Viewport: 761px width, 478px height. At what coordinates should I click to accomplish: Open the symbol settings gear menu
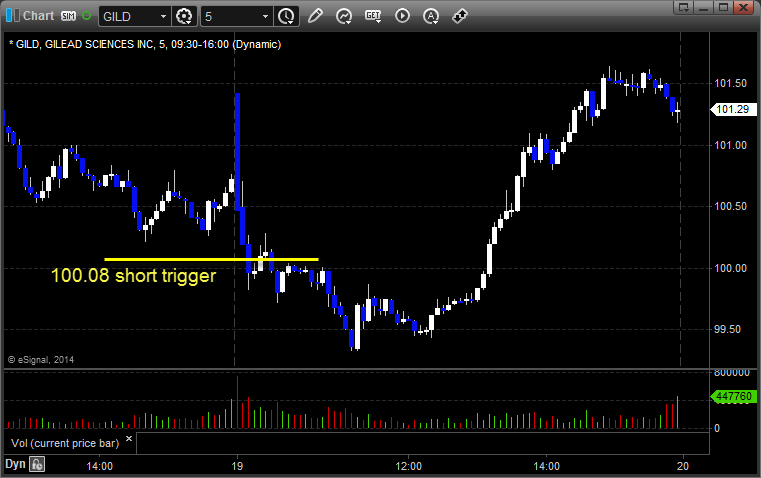pyautogui.click(x=184, y=16)
